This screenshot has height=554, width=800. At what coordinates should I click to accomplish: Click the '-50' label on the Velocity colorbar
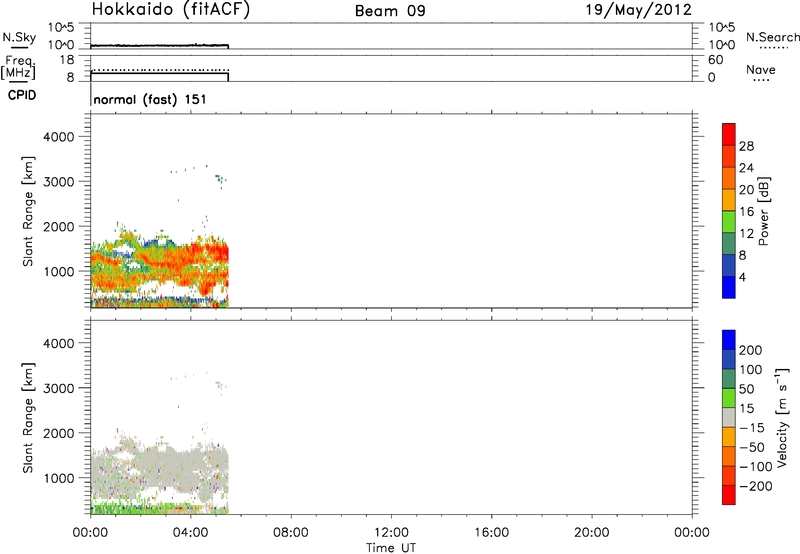point(751,447)
